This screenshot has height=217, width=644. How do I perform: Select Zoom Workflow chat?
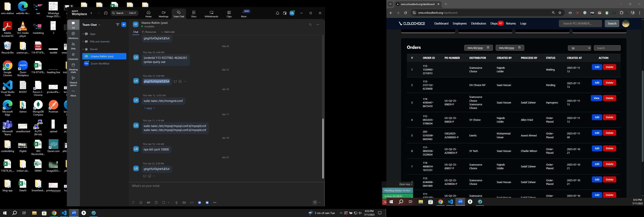tap(104, 64)
